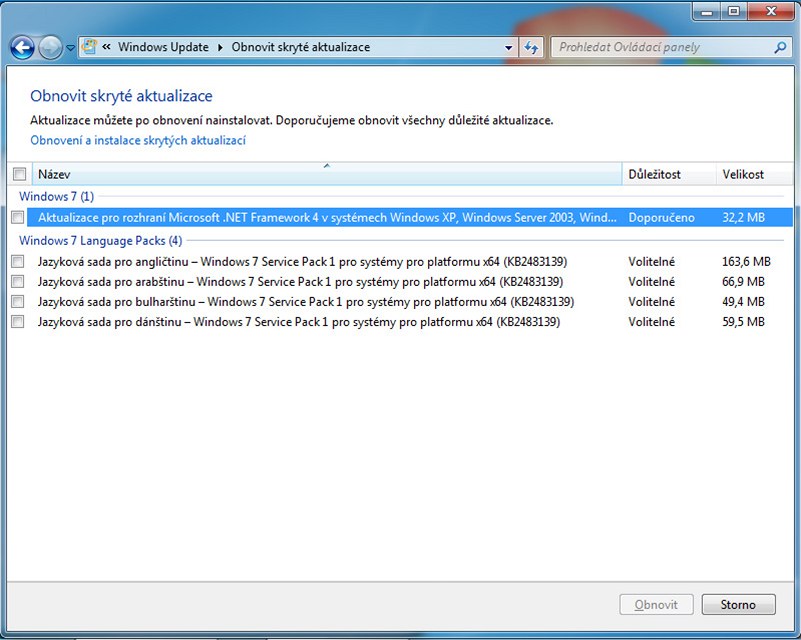Image resolution: width=801 pixels, height=640 pixels.
Task: Click the Storno button
Action: 737,605
